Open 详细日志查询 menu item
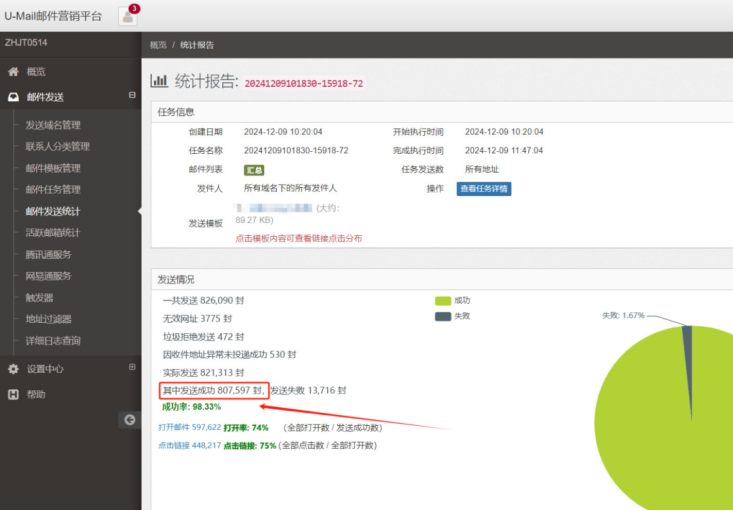The image size is (733, 511). [x=53, y=340]
